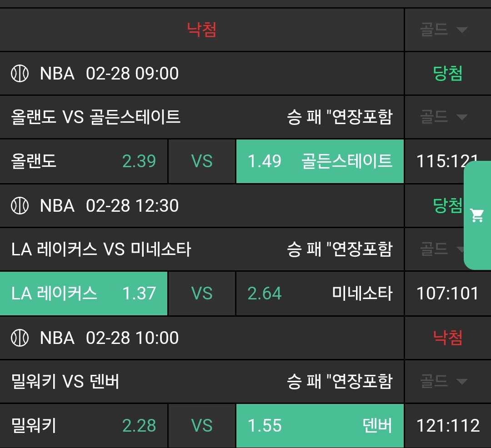The width and height of the screenshot is (491, 448).
Task: Open the green shopping cart tab
Action: pyautogui.click(x=477, y=215)
